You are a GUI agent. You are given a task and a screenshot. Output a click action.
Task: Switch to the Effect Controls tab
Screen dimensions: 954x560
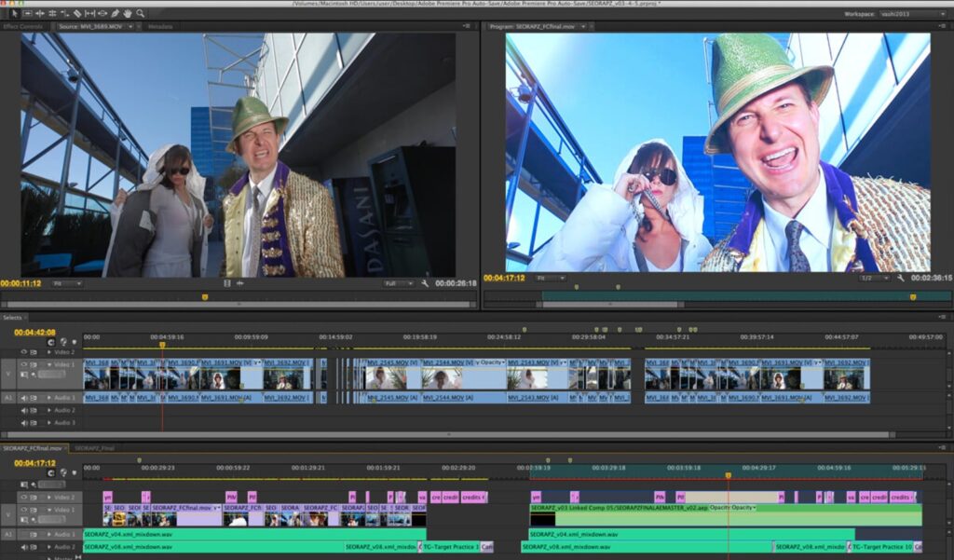pyautogui.click(x=24, y=26)
